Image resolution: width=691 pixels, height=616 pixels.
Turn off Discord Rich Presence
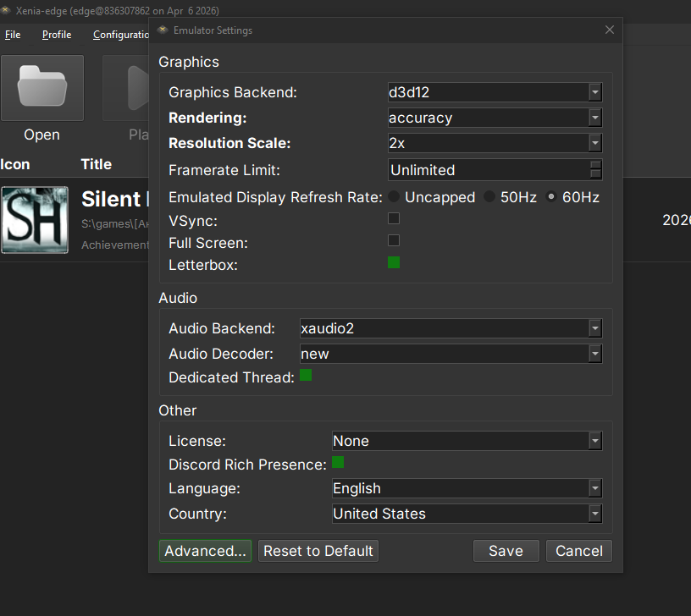pyautogui.click(x=338, y=462)
